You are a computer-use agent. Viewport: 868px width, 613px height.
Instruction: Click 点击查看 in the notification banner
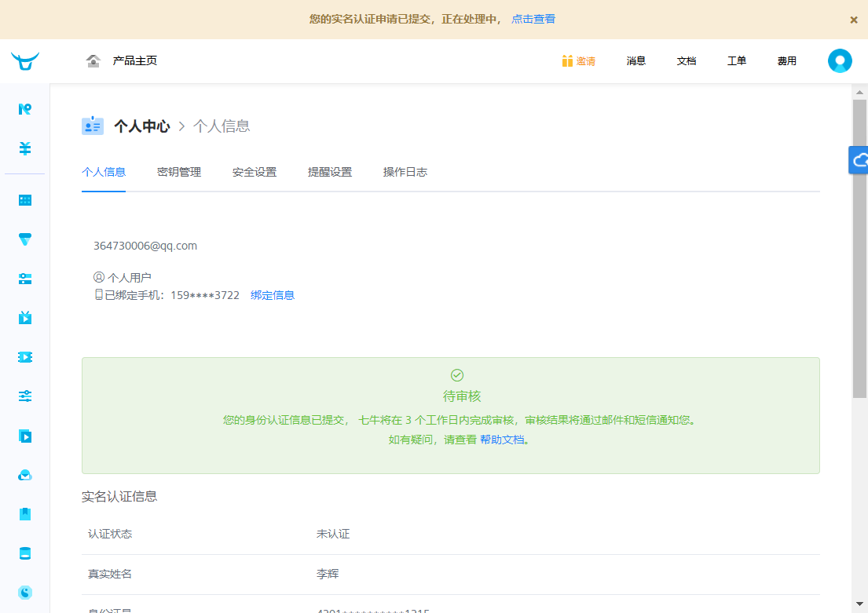pyautogui.click(x=533, y=18)
